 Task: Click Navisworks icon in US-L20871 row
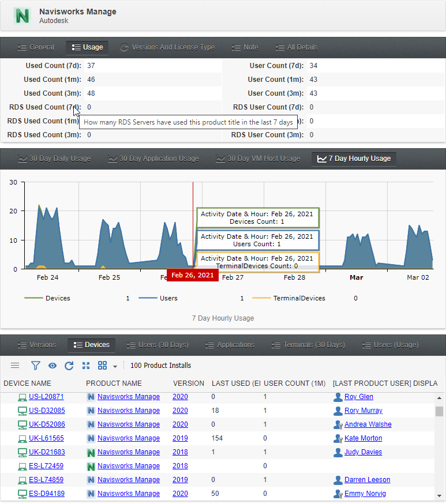click(91, 397)
